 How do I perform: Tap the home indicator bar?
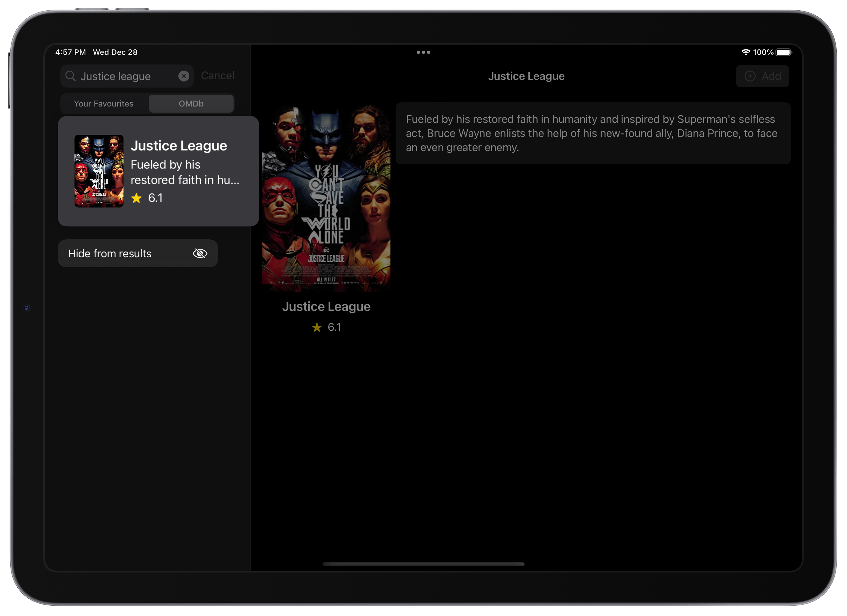[x=423, y=564]
